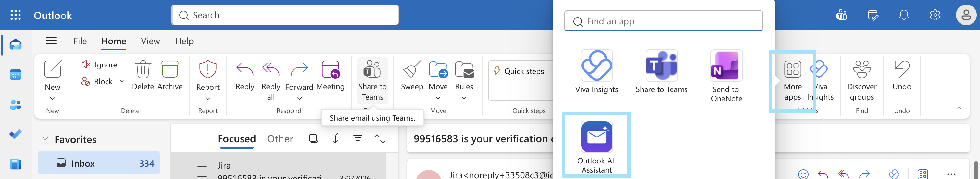Expand the Block dropdown arrow
This screenshot has width=980, height=179.
[122, 81]
